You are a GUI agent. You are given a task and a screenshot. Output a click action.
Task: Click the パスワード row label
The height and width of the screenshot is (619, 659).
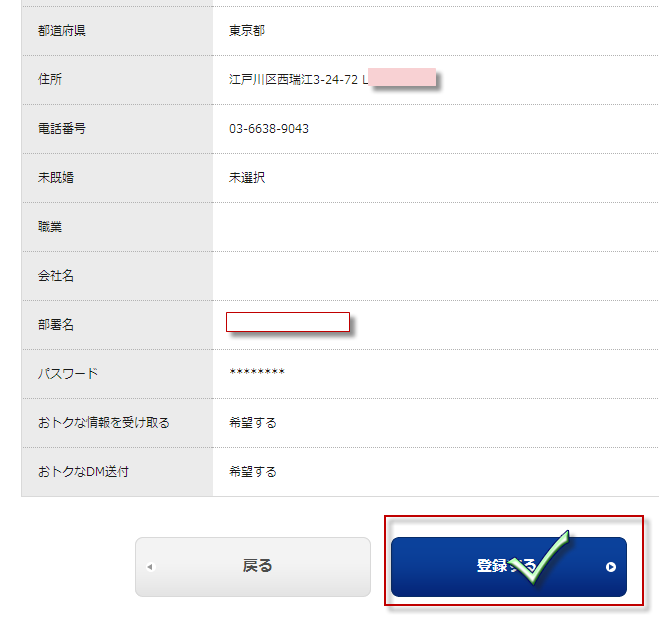[x=68, y=374]
